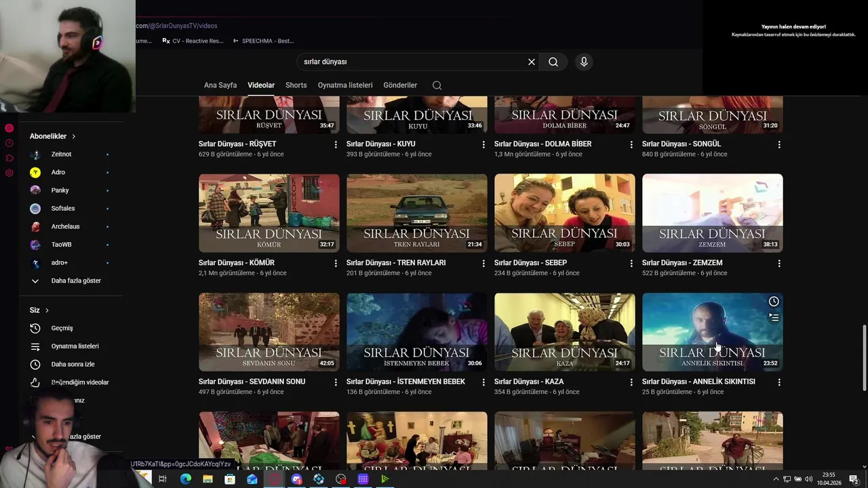
Task: Play the KAZA video thumbnail
Action: (x=565, y=332)
